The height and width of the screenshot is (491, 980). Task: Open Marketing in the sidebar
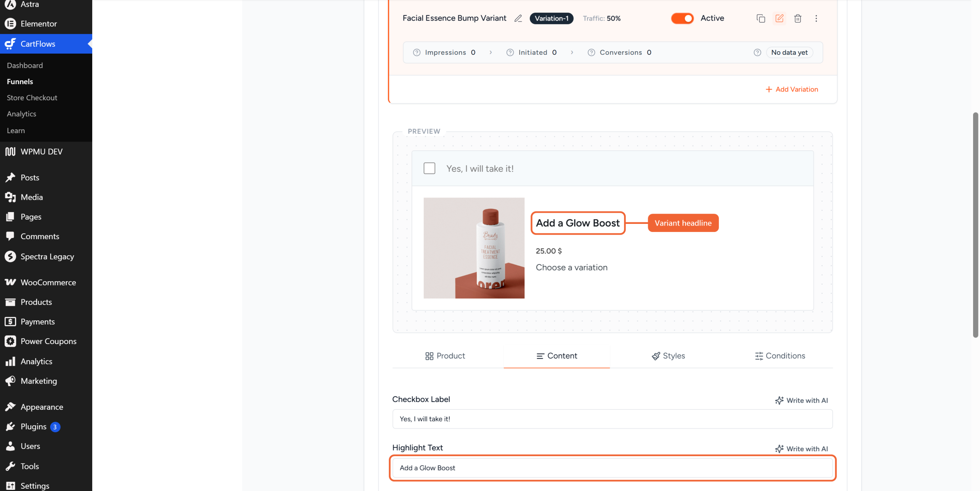point(46,381)
